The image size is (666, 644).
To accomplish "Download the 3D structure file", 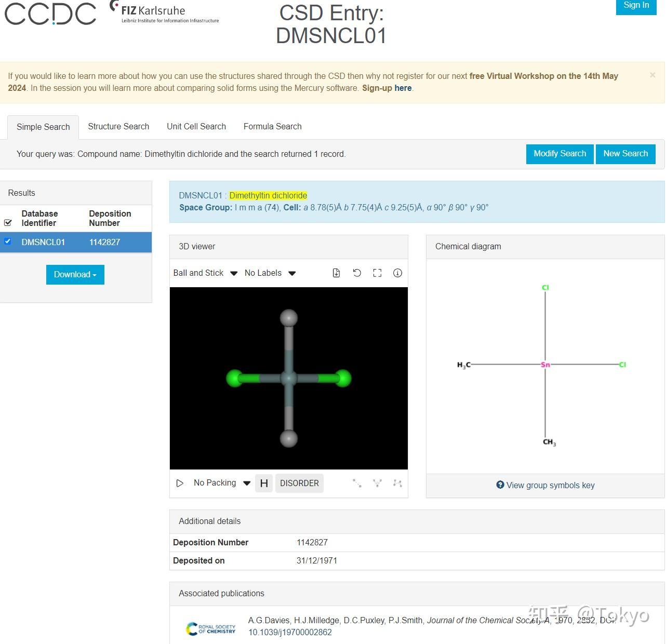I will (336, 273).
